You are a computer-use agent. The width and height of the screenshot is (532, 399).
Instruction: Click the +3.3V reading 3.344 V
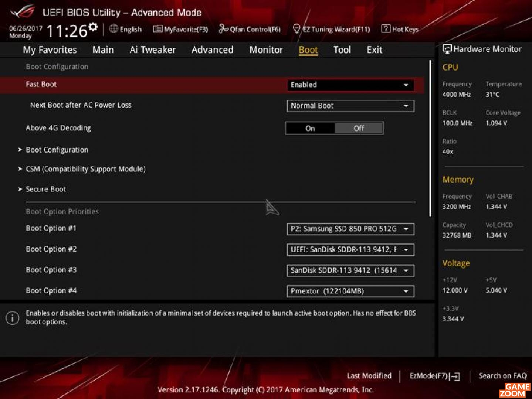[x=453, y=319]
